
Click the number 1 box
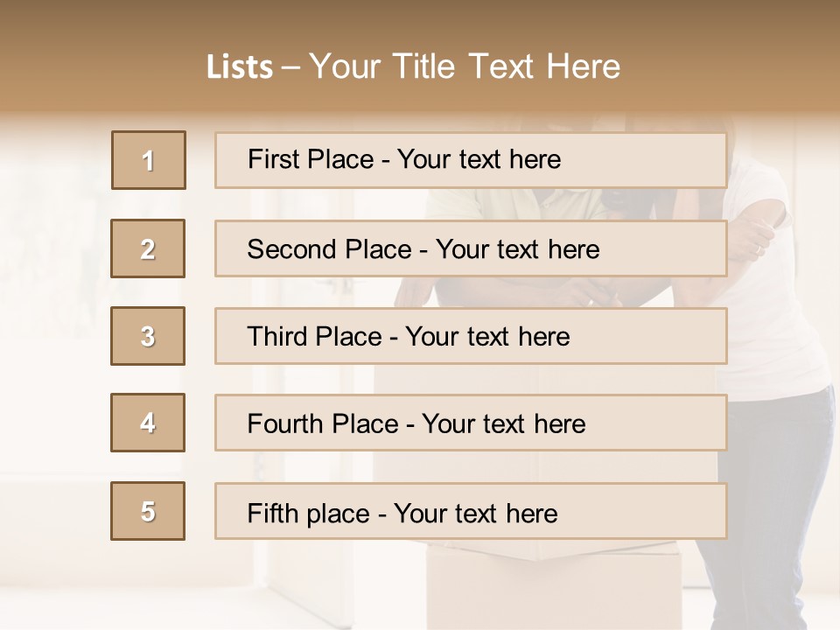tap(149, 160)
